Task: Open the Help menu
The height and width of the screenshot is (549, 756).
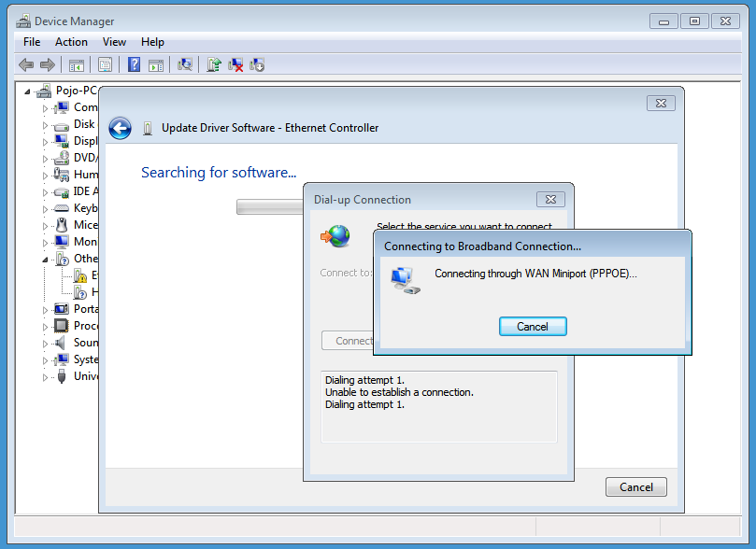Action: click(x=152, y=42)
